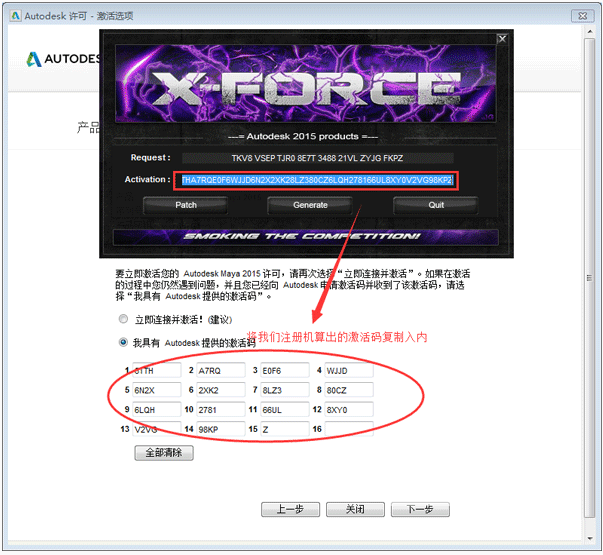Click activation box 14 containing 98KP
603x555 pixels.
pos(221,429)
